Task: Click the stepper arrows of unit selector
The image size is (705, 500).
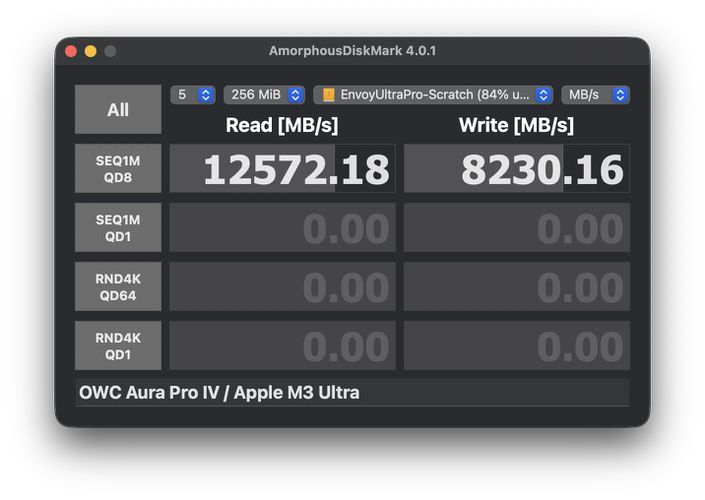Action: 620,95
